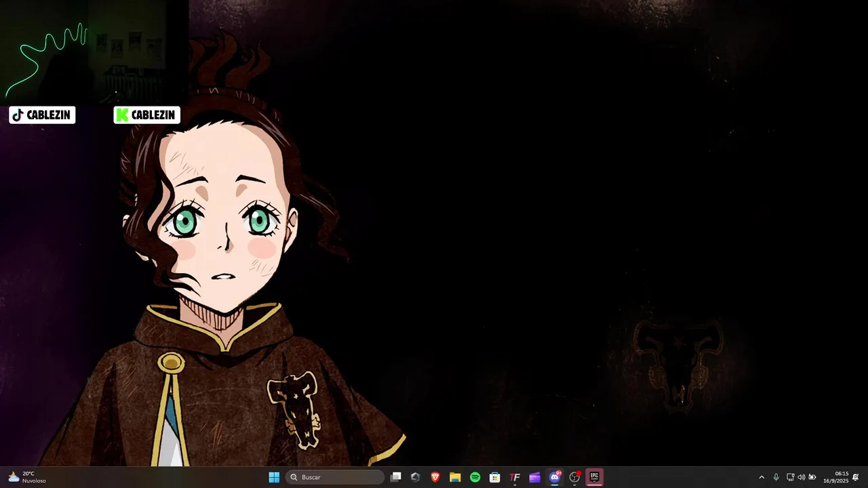Open the Windows Start menu
Screen dimensions: 868x488
274,477
